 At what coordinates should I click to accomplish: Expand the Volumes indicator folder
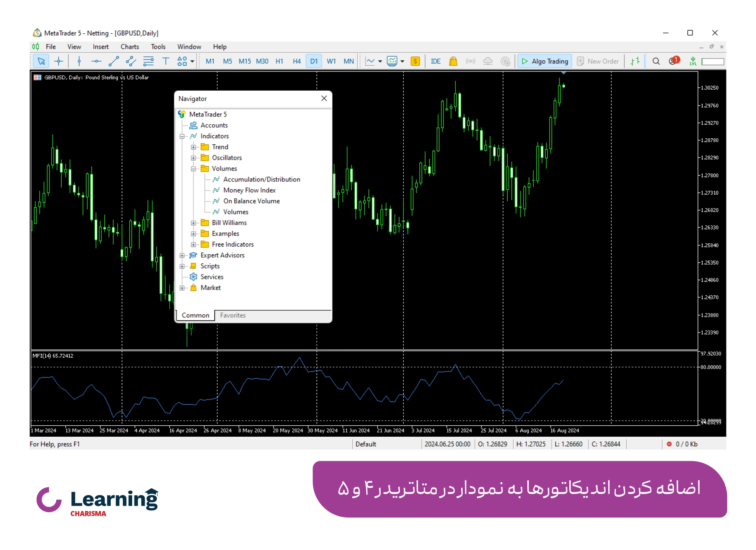[193, 169]
